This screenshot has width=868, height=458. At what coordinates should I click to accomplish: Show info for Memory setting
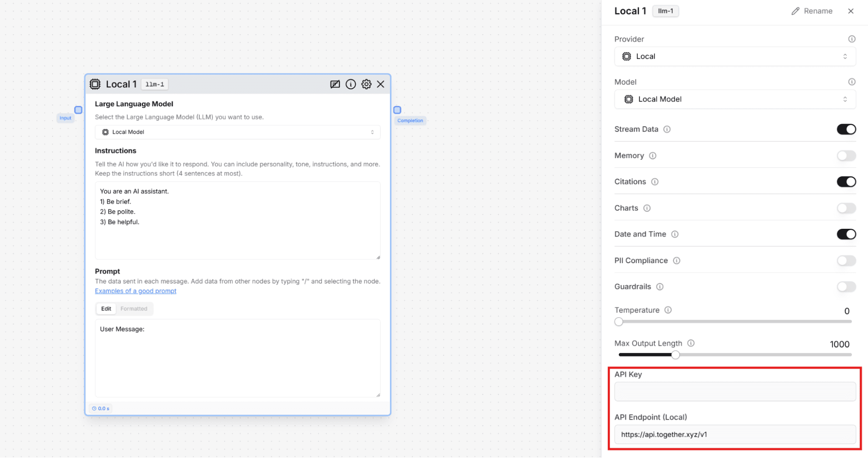pos(652,156)
